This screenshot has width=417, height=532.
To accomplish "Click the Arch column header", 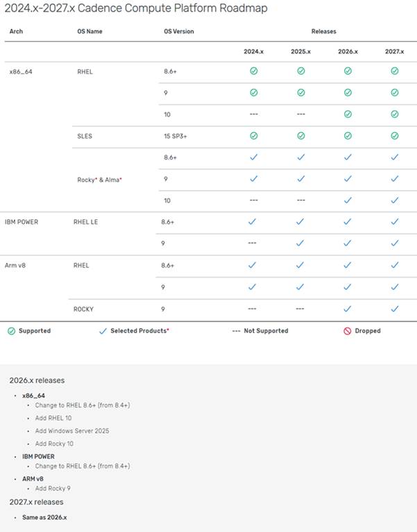I will [16, 31].
